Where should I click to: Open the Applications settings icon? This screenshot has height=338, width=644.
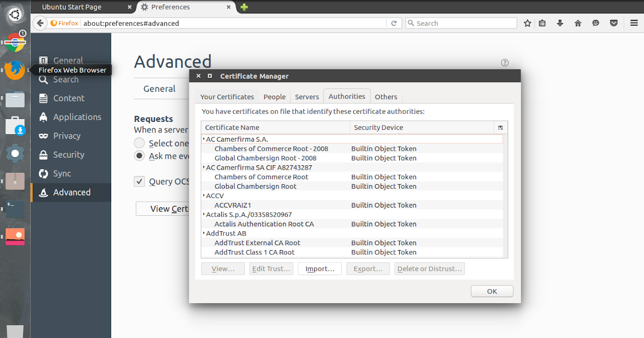pos(43,117)
